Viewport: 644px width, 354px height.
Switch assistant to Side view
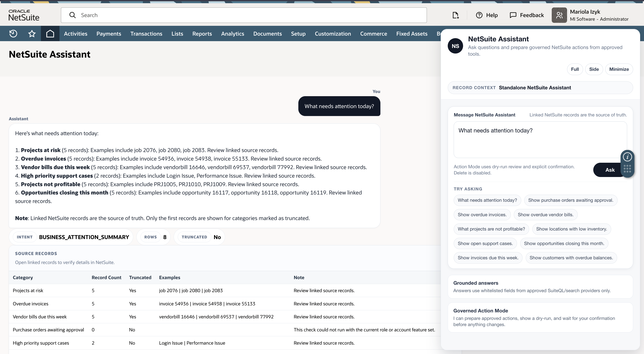point(594,69)
